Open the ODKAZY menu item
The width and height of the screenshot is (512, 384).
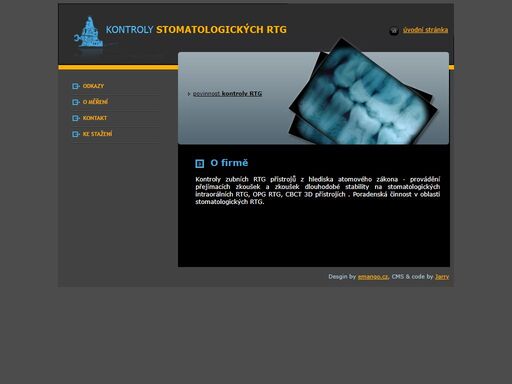(93, 86)
